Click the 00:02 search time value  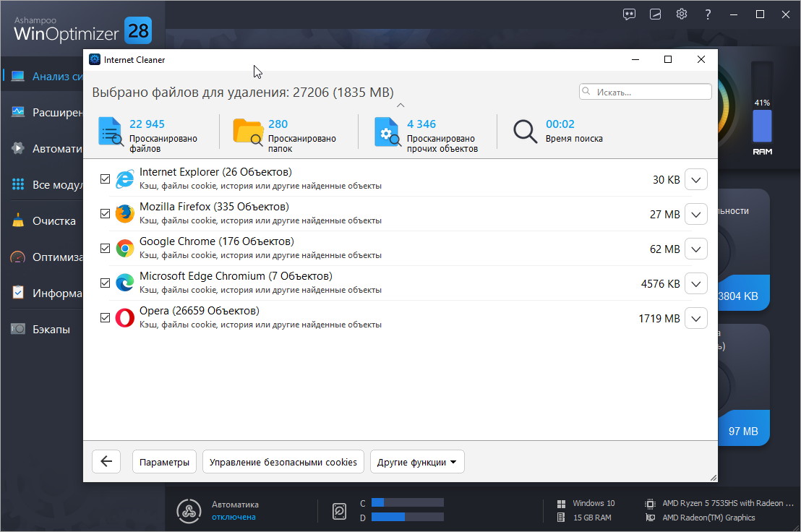click(x=560, y=124)
